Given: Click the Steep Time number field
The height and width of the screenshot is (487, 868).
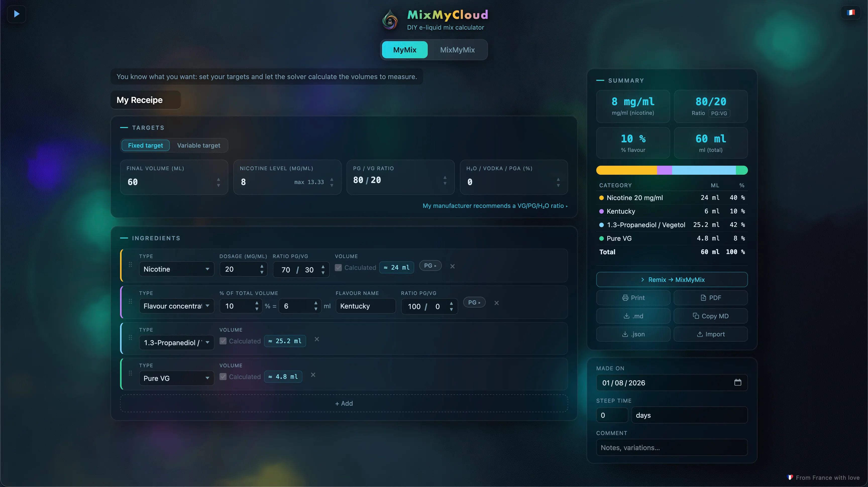Looking at the screenshot, I should point(612,415).
